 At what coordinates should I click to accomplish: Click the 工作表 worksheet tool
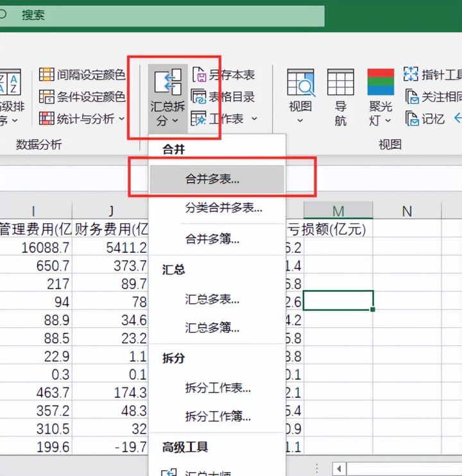(218, 119)
